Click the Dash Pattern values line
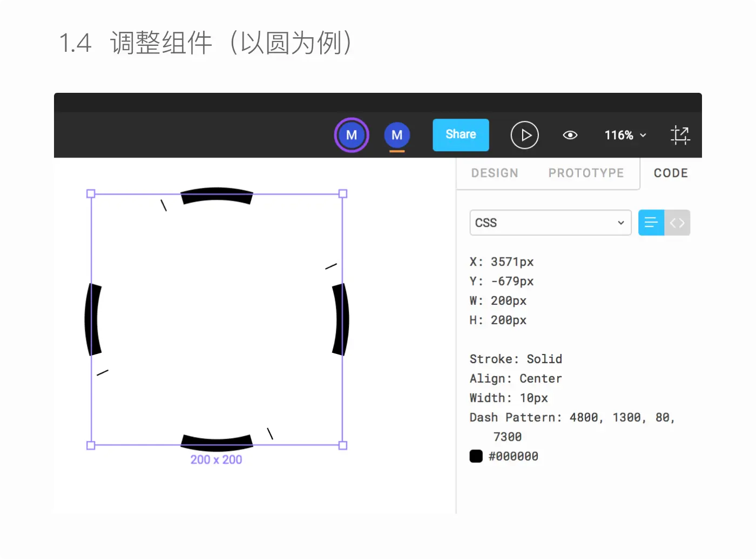The image size is (756, 559). [x=572, y=427]
